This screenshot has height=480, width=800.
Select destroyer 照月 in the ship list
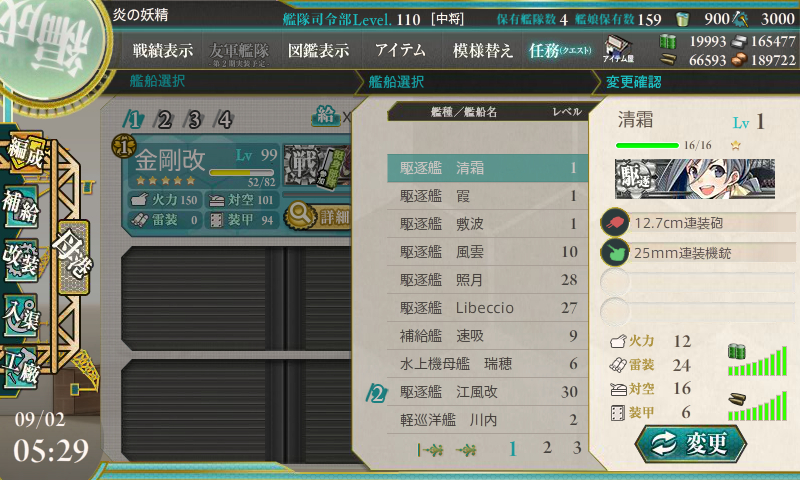(488, 280)
